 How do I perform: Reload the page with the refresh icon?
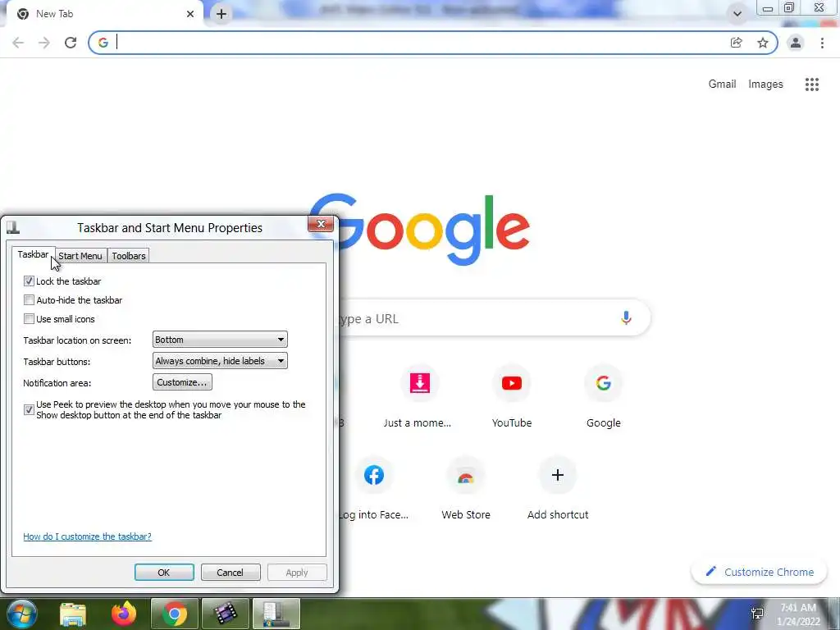click(71, 43)
